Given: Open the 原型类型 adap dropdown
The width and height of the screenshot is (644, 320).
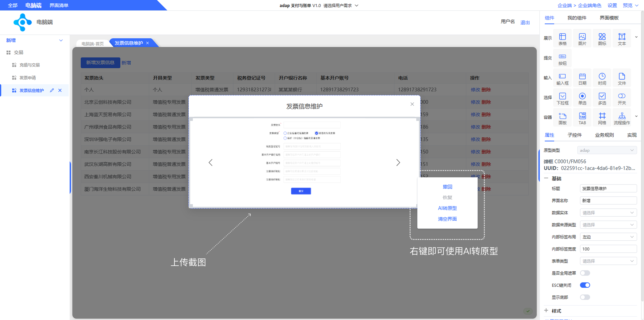Looking at the screenshot, I should [607, 150].
